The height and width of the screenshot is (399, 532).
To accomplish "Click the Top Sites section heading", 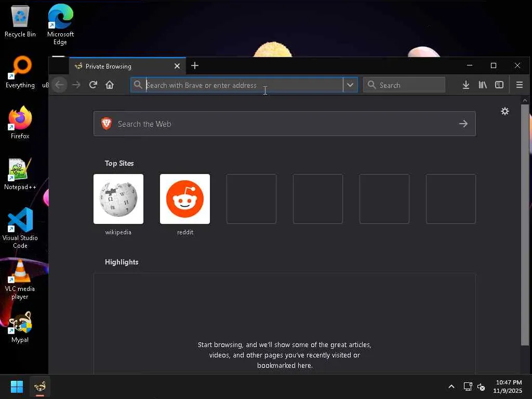I will click(x=119, y=163).
